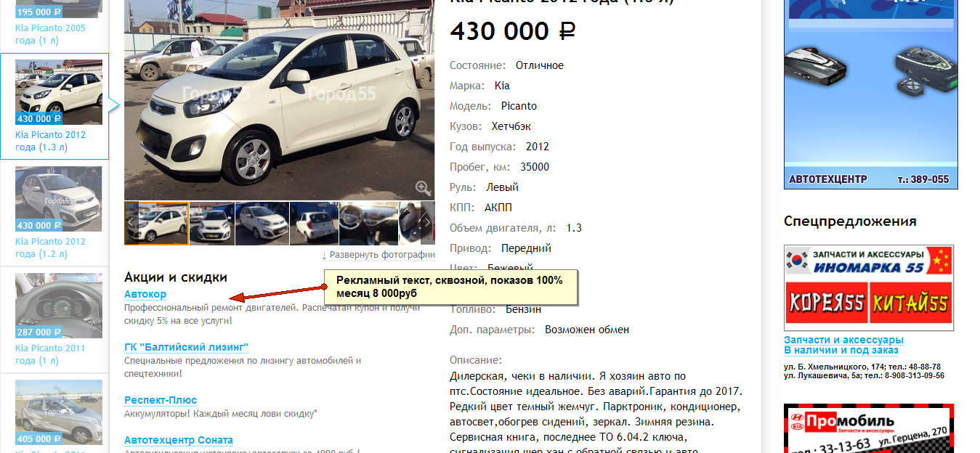Follow the Респект-Плюс link
Image resolution: width=980 pixels, height=453 pixels.
click(x=161, y=400)
